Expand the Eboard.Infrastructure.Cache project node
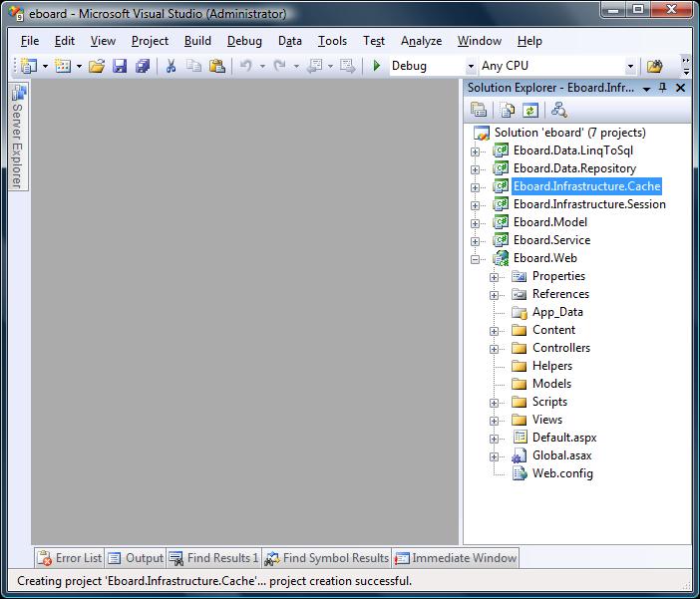This screenshot has height=599, width=700. 475,187
